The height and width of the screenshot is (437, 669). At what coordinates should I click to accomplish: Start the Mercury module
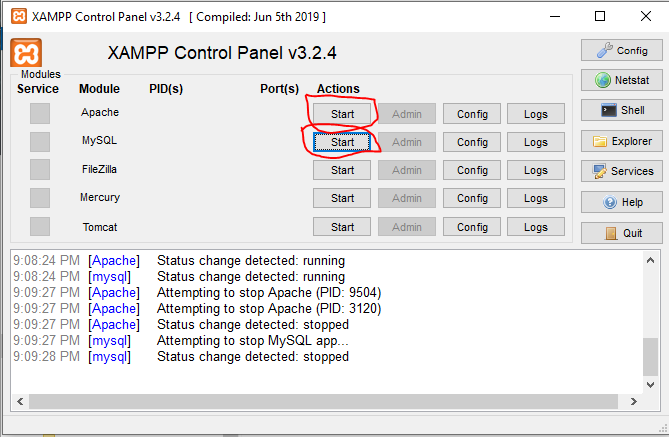342,198
